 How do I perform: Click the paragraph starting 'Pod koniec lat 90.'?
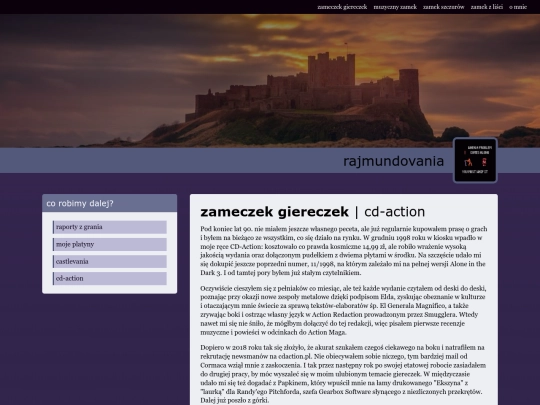point(344,251)
